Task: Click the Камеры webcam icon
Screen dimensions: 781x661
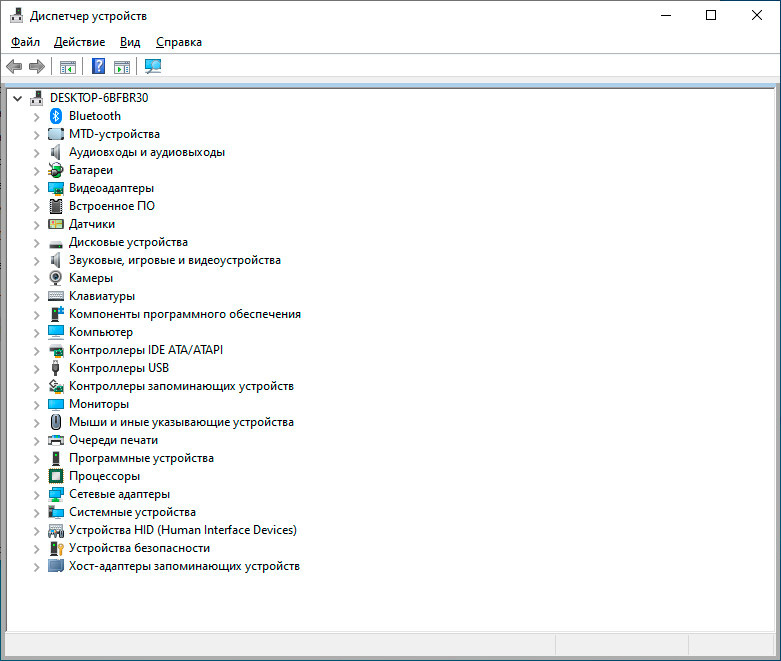Action: tap(56, 278)
